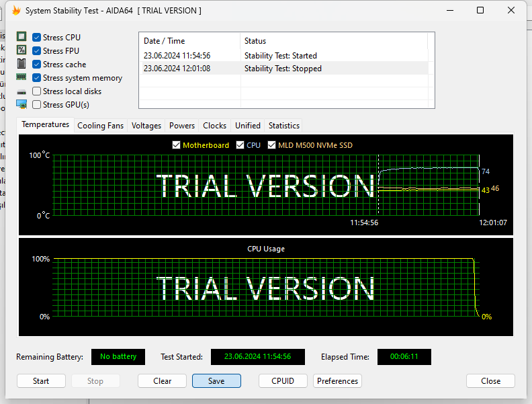Clear the stability test log
The width and height of the screenshot is (532, 404).
pos(162,381)
